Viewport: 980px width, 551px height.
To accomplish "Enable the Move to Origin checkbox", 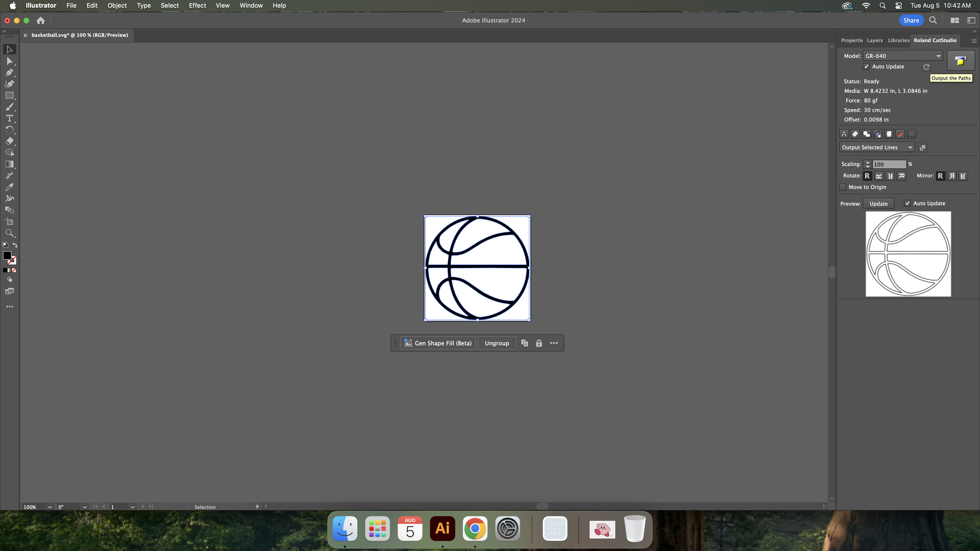I will [x=843, y=187].
